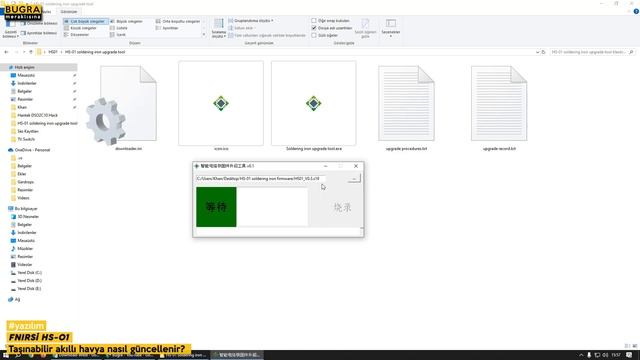Show hidden tray icons chevron
640x360 pixels.
point(581,356)
